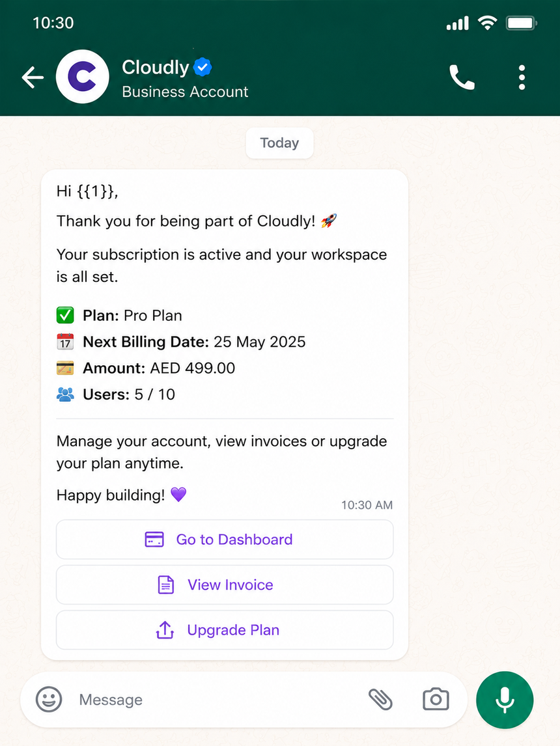Screen dimensions: 560x746
Task: Click the purple heart emoji
Action: tap(179, 494)
